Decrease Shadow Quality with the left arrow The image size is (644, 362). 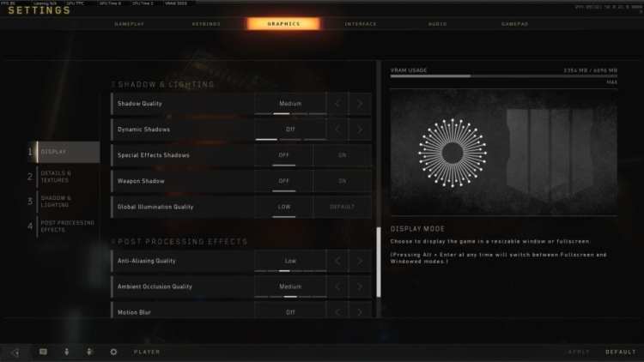[x=337, y=104]
